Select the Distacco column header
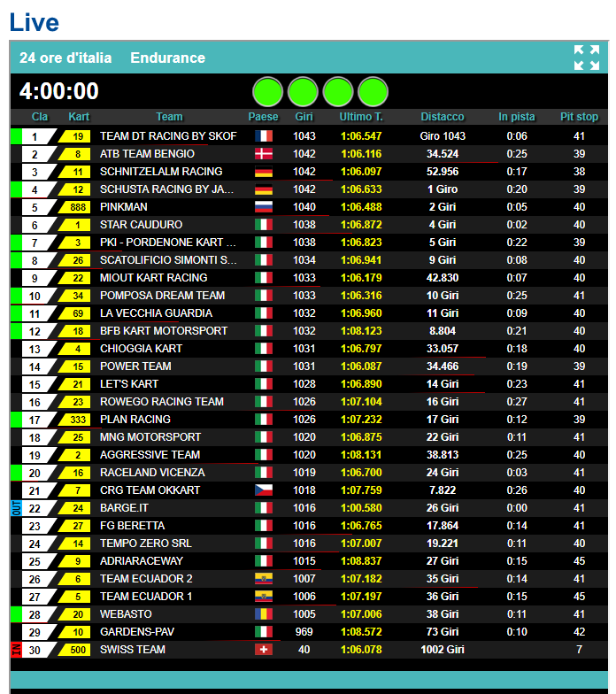Screen dimensions: 616x694 (443, 117)
